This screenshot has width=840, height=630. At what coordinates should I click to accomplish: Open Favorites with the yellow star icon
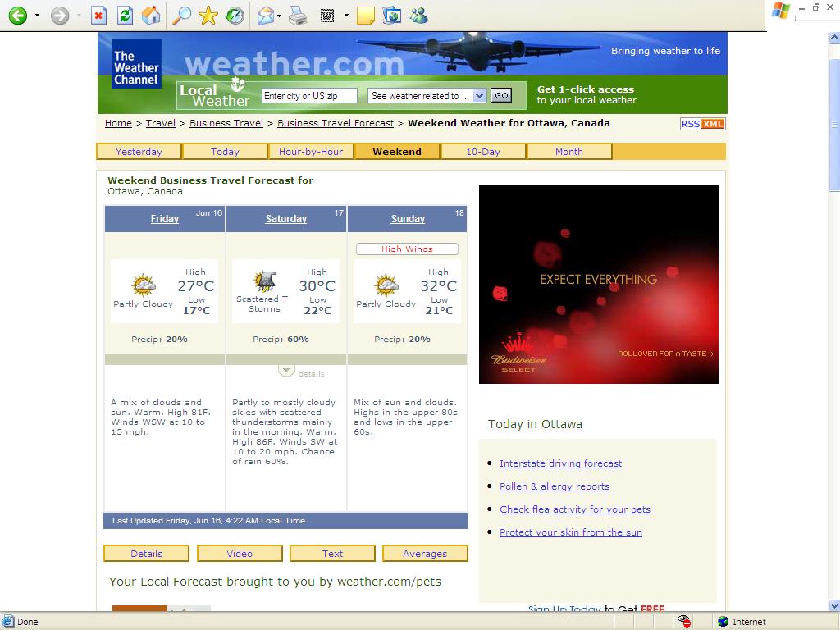pyautogui.click(x=208, y=16)
